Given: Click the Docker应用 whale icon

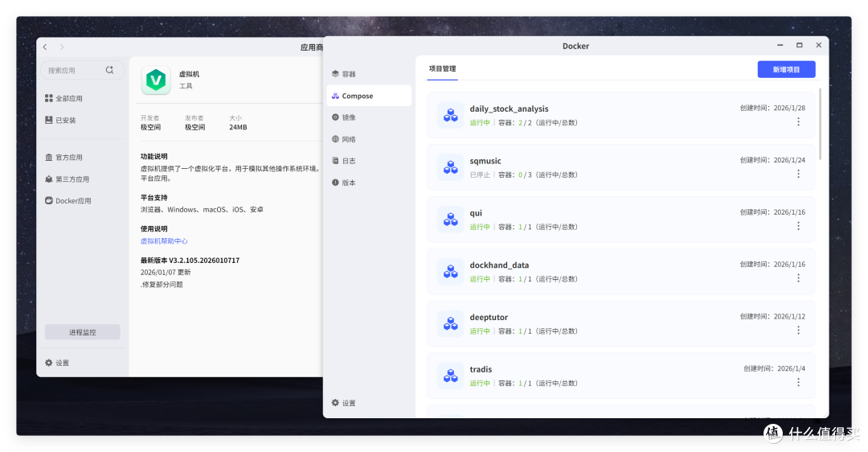Looking at the screenshot, I should click(49, 200).
